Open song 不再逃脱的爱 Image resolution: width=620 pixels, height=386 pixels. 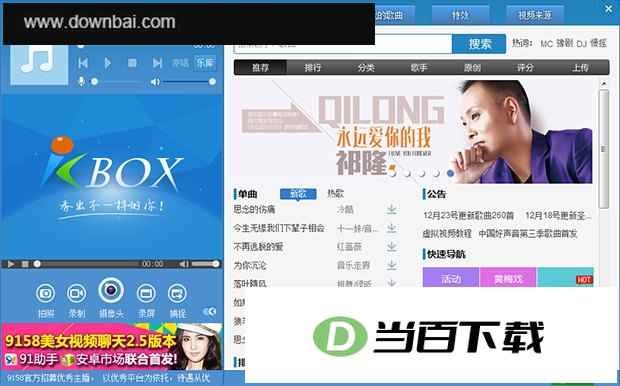[259, 247]
